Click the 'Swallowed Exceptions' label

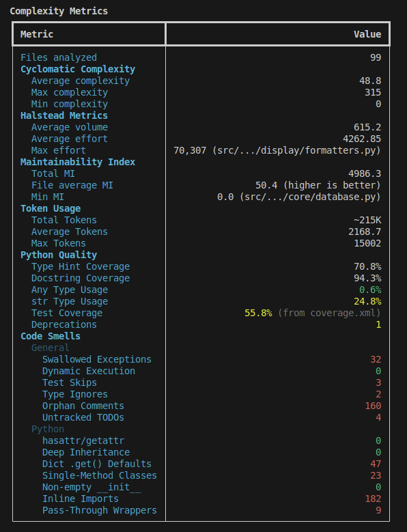97,360
